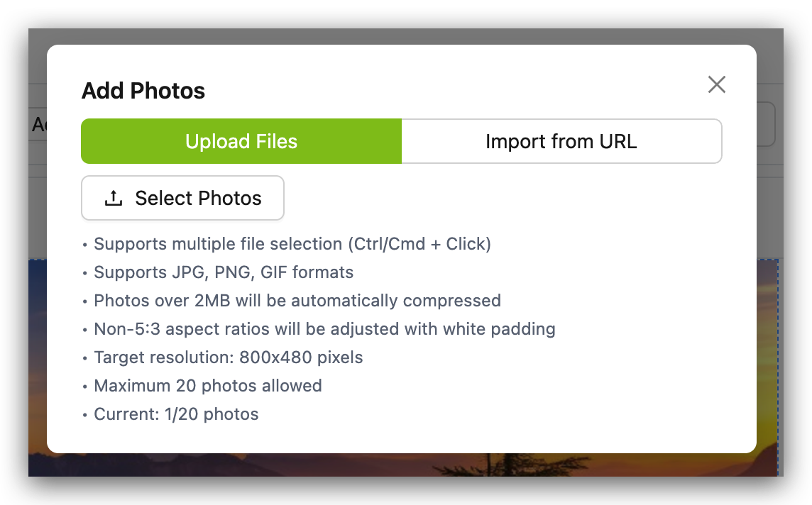Click the Select Photos button

pos(183,198)
